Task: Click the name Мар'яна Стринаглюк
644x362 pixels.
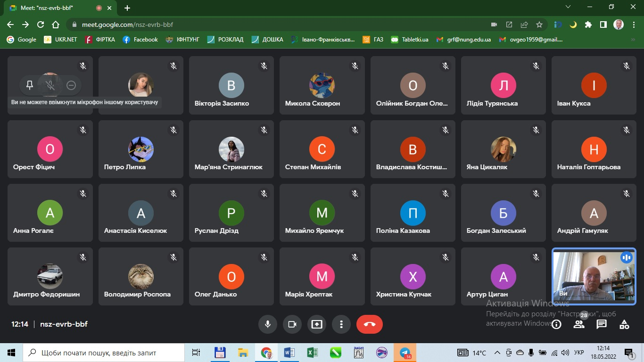Action: 229,167
